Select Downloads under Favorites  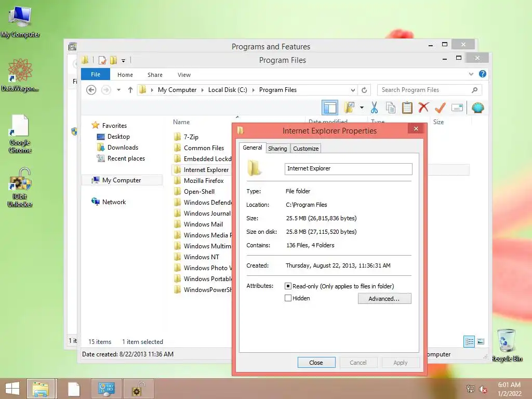click(123, 147)
